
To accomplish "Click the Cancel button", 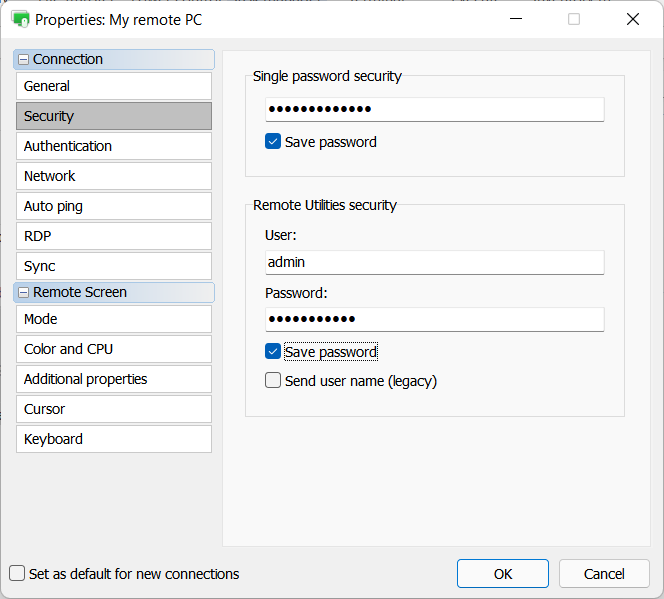I will (604, 574).
